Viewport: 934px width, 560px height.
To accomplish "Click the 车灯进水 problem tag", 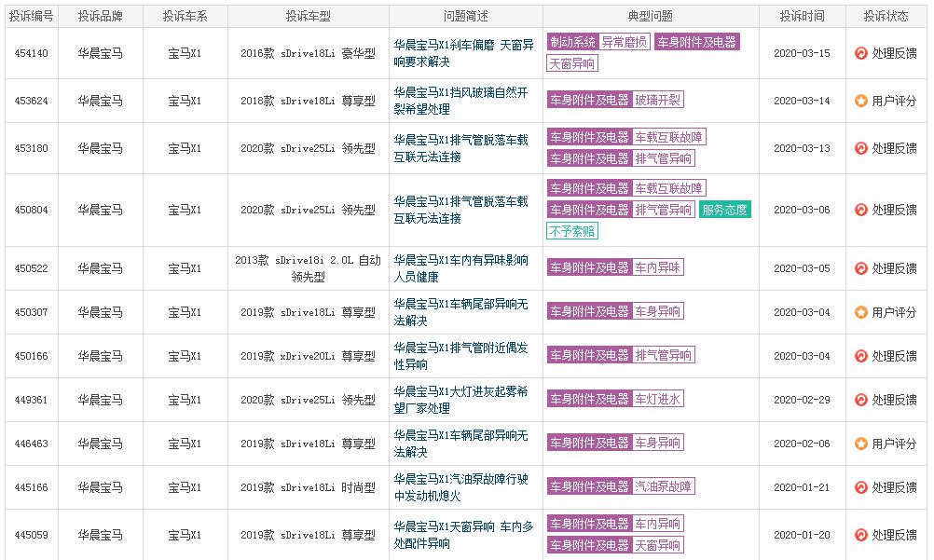I will 657,399.
